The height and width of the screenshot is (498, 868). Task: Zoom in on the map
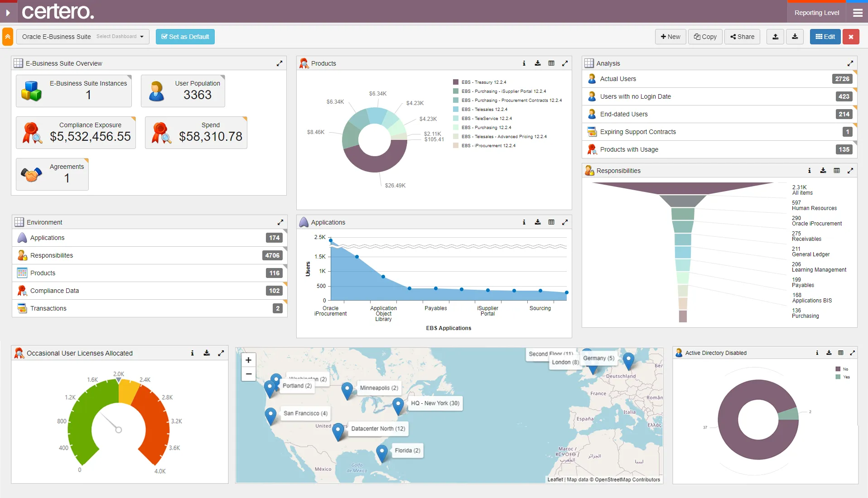pyautogui.click(x=248, y=360)
